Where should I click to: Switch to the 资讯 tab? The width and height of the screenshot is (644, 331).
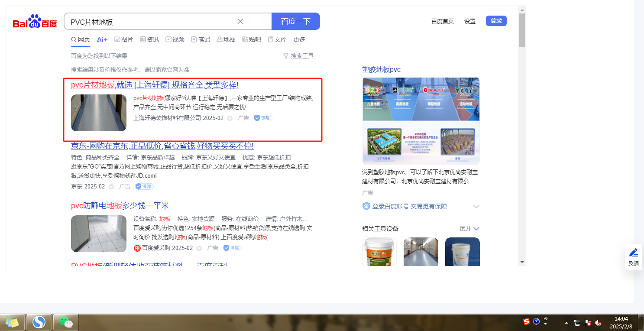tap(149, 39)
